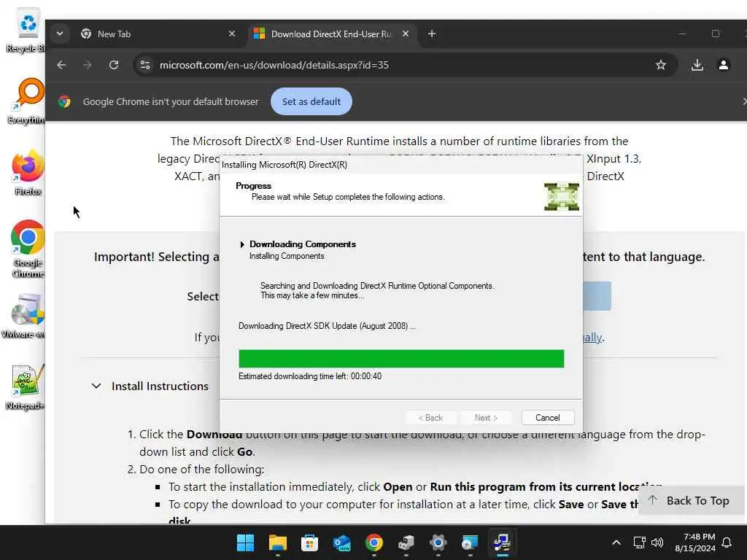
Task: Open the VMware desktop icon
Action: [x=25, y=316]
